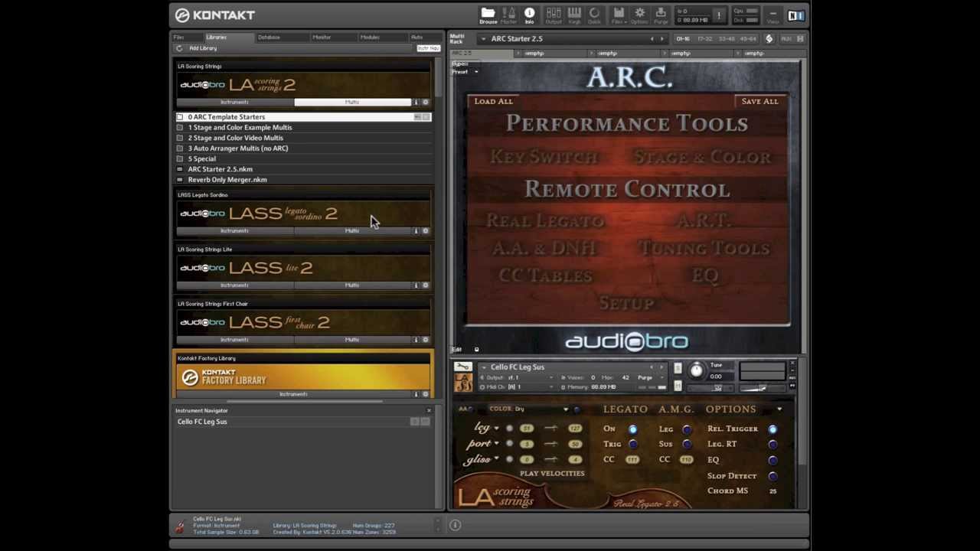Open settings gear for LA Scoring Strings
This screenshot has width=980, height=551.
coord(426,102)
